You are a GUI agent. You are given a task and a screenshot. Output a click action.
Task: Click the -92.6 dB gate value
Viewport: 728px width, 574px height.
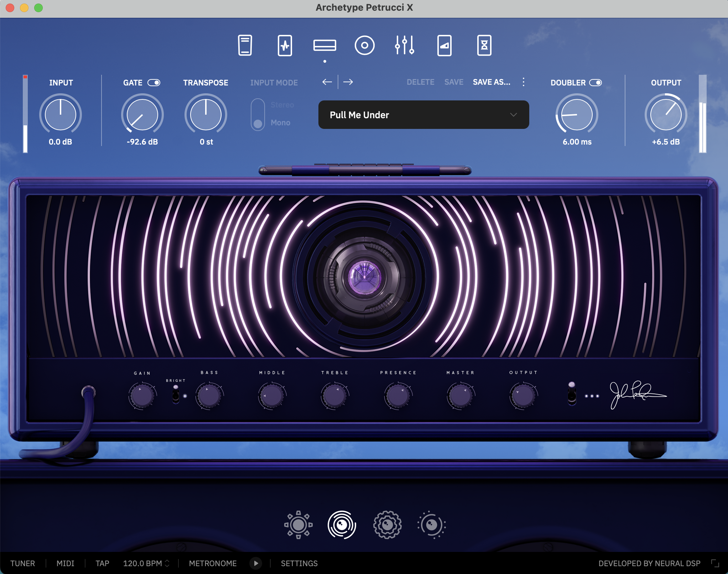(142, 142)
